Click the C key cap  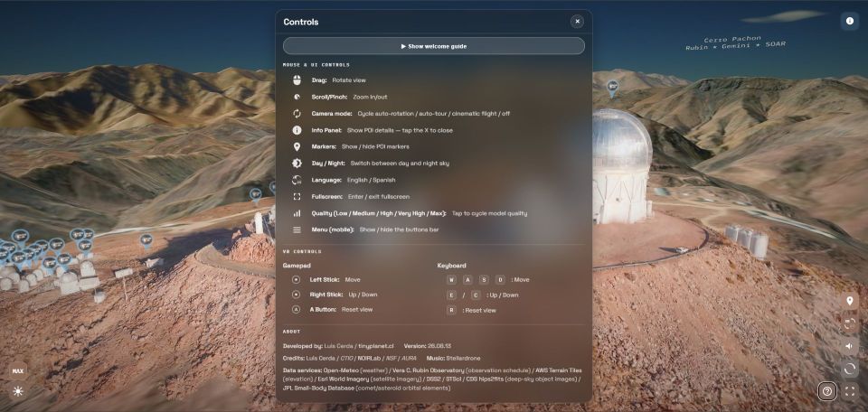[476, 295]
